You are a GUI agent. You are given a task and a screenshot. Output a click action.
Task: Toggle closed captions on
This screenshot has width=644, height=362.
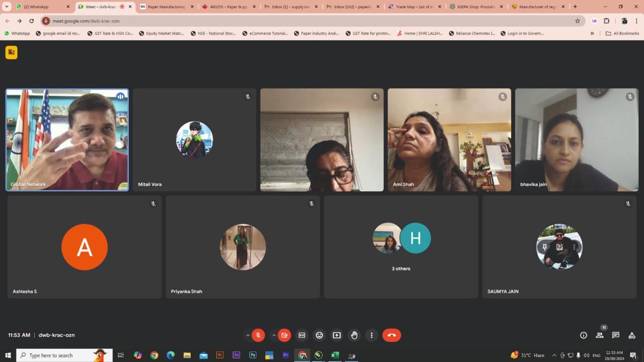click(302, 335)
